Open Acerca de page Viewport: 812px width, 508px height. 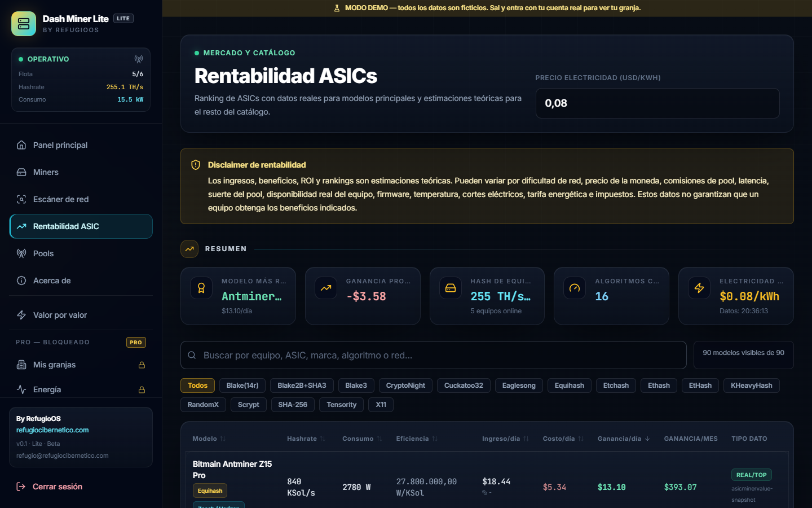point(81,281)
